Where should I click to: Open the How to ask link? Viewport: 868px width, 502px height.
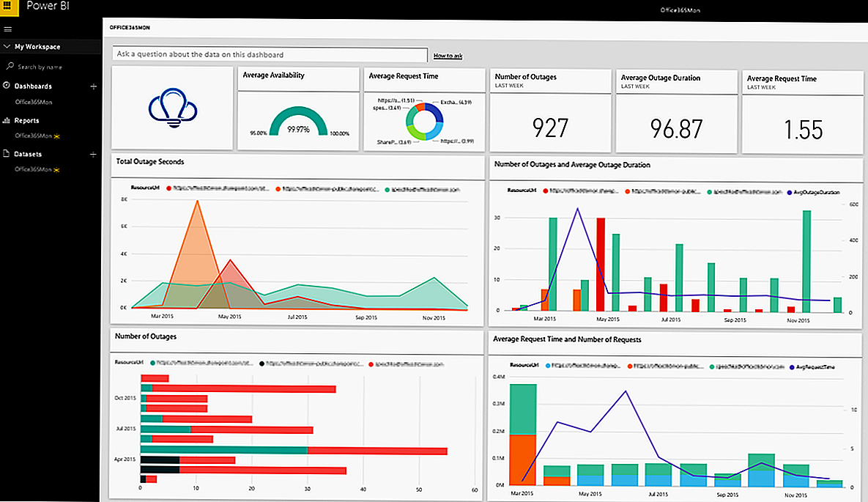click(x=448, y=56)
